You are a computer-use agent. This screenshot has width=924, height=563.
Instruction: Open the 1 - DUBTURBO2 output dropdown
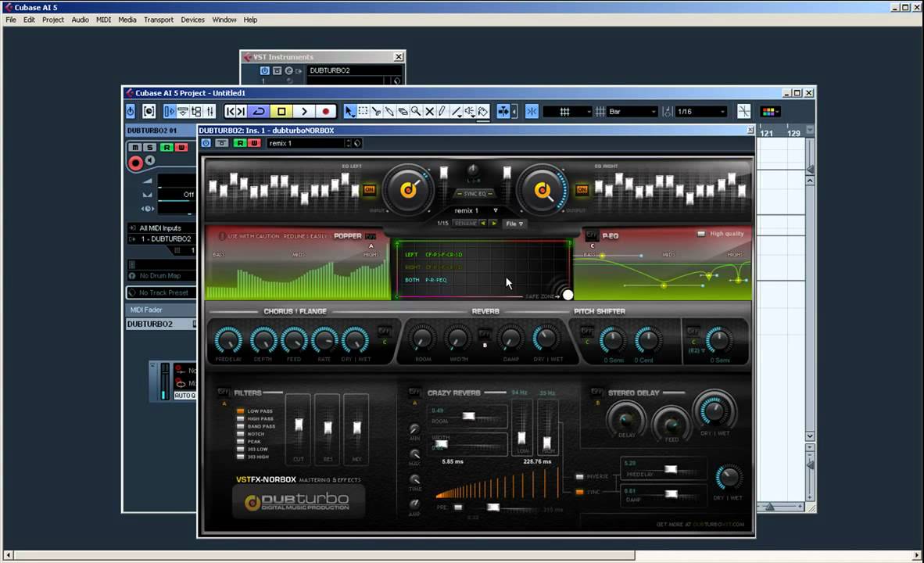(x=162, y=238)
